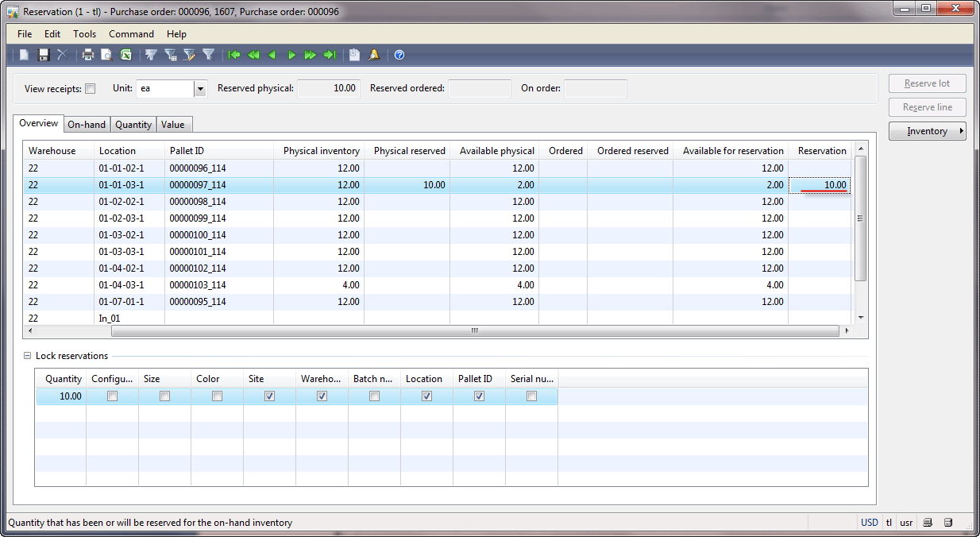Click the Reserved physical field
Image resolution: width=980 pixels, height=537 pixels.
(328, 89)
